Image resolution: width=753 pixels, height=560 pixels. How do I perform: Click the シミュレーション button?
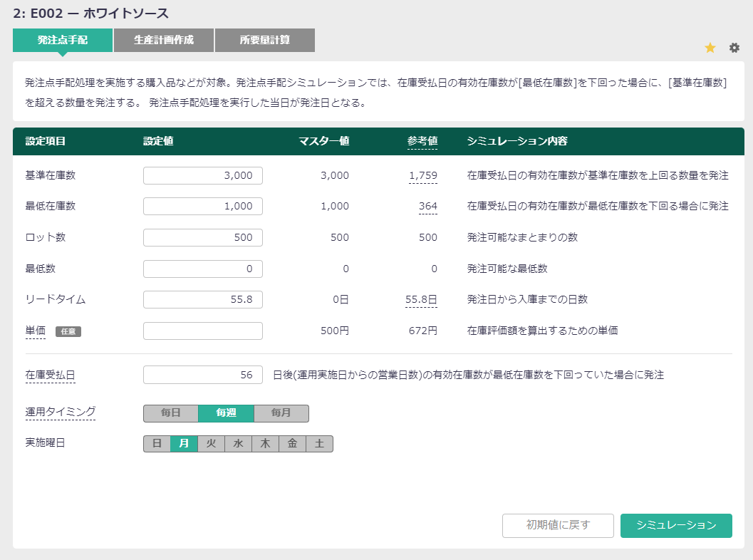click(676, 525)
